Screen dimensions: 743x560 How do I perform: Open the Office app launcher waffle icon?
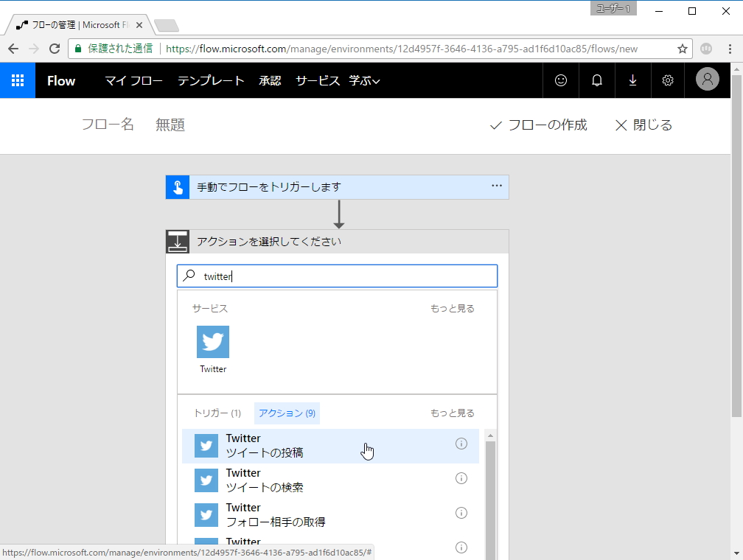[x=16, y=80]
